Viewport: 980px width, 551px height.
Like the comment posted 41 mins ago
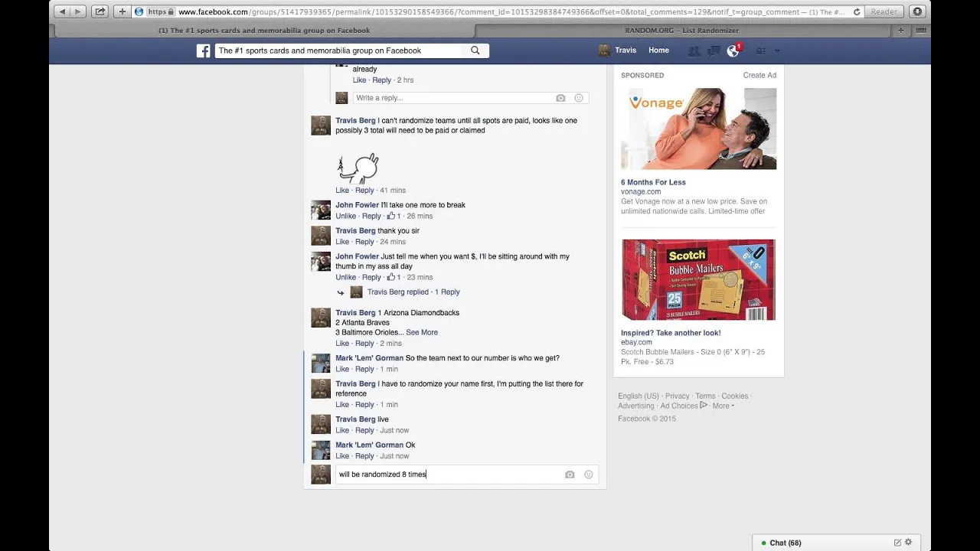point(342,191)
